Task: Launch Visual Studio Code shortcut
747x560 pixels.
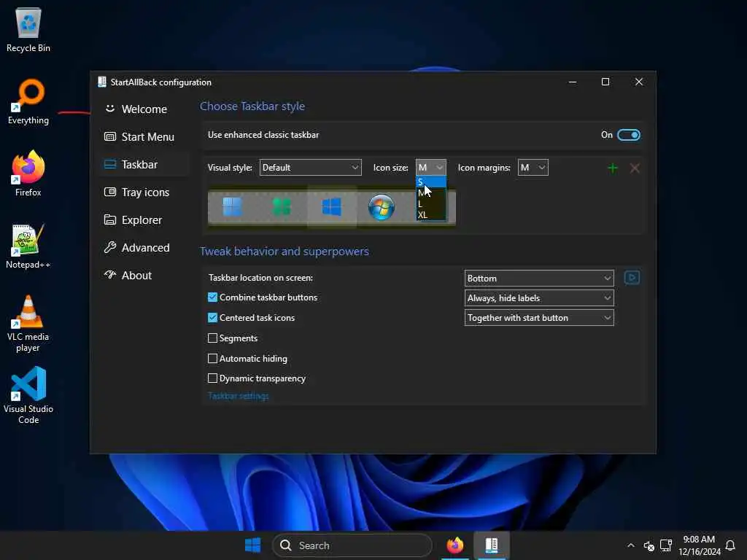Action: [x=28, y=395]
